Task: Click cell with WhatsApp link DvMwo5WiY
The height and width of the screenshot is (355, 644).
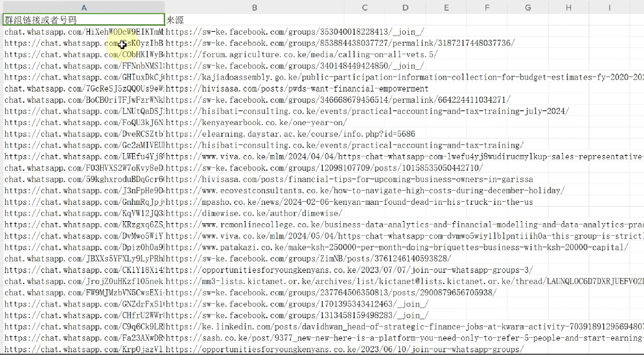Action: 84,236
